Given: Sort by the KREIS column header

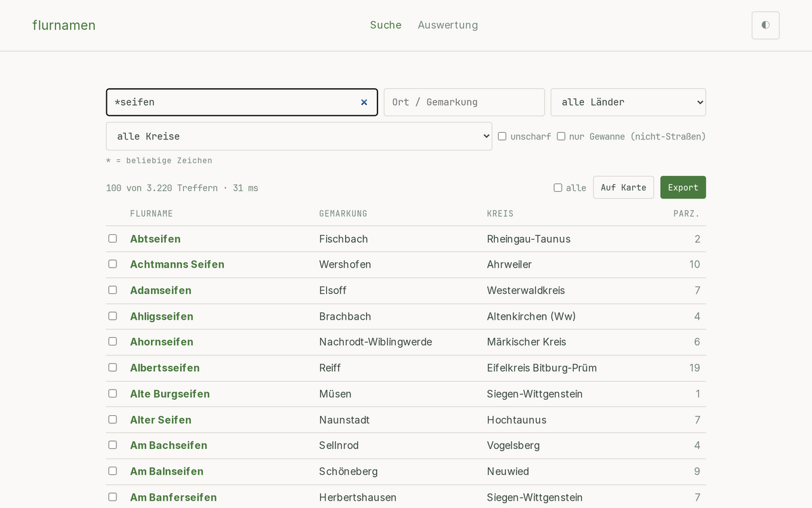Looking at the screenshot, I should (500, 213).
